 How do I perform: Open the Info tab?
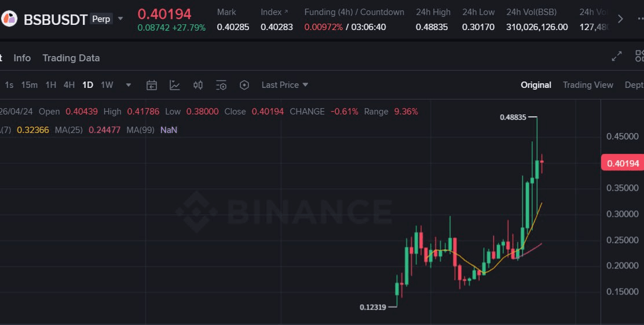[22, 58]
